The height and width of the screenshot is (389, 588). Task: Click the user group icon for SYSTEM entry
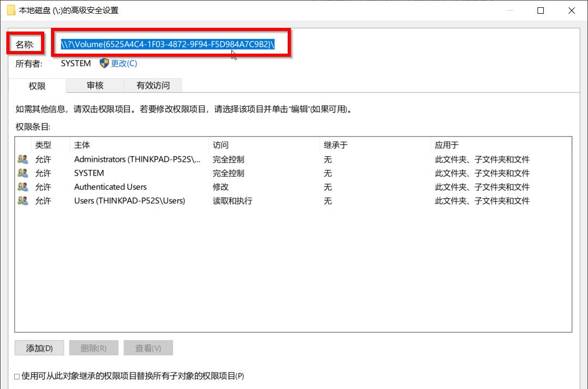point(23,173)
